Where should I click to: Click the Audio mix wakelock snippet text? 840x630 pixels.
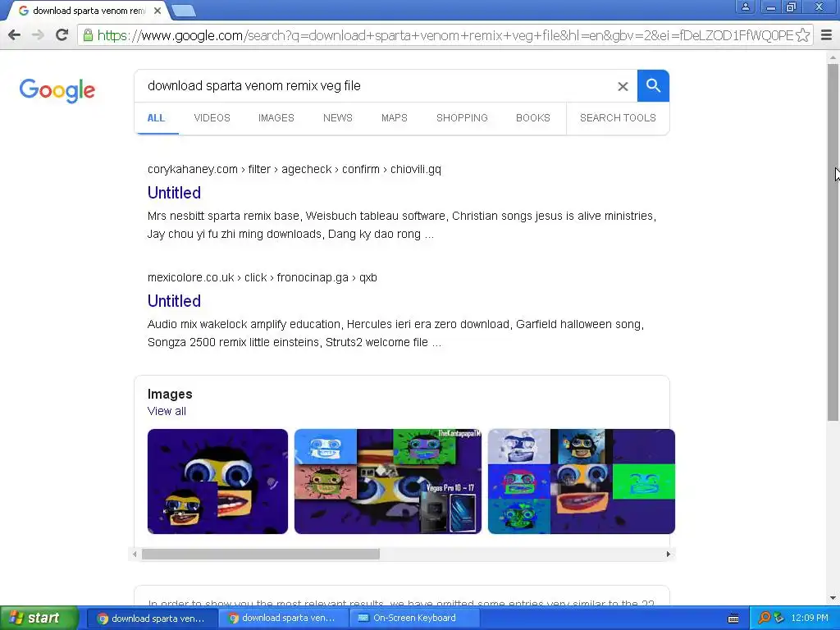pos(396,333)
